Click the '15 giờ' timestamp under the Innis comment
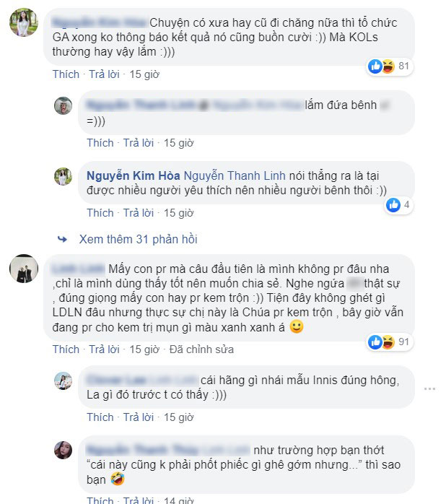Image resolution: width=446 pixels, height=504 pixels. pyautogui.click(x=179, y=417)
